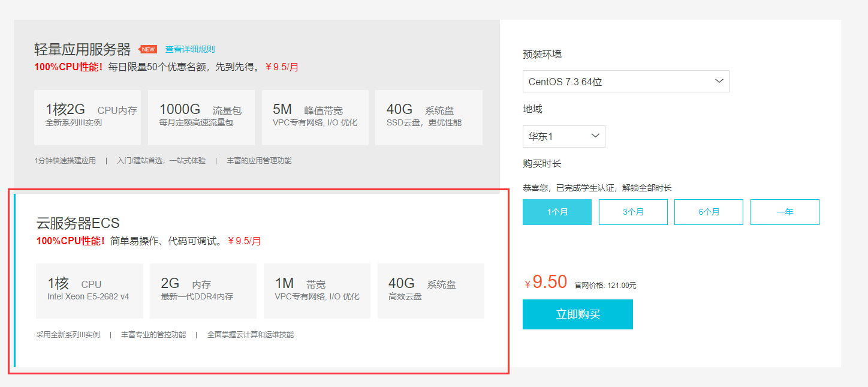The width and height of the screenshot is (868, 387).
Task: Click the 官网价格: 121.00元 text
Action: (605, 286)
